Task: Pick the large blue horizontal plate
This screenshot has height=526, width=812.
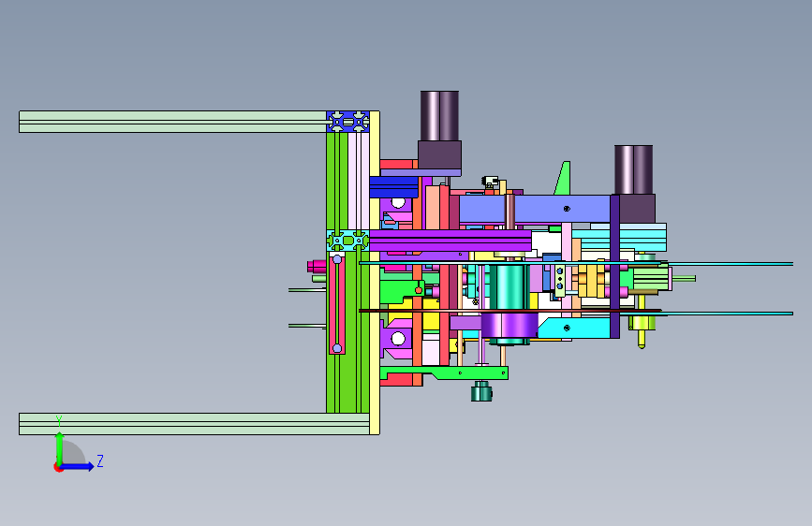Action: (x=535, y=209)
